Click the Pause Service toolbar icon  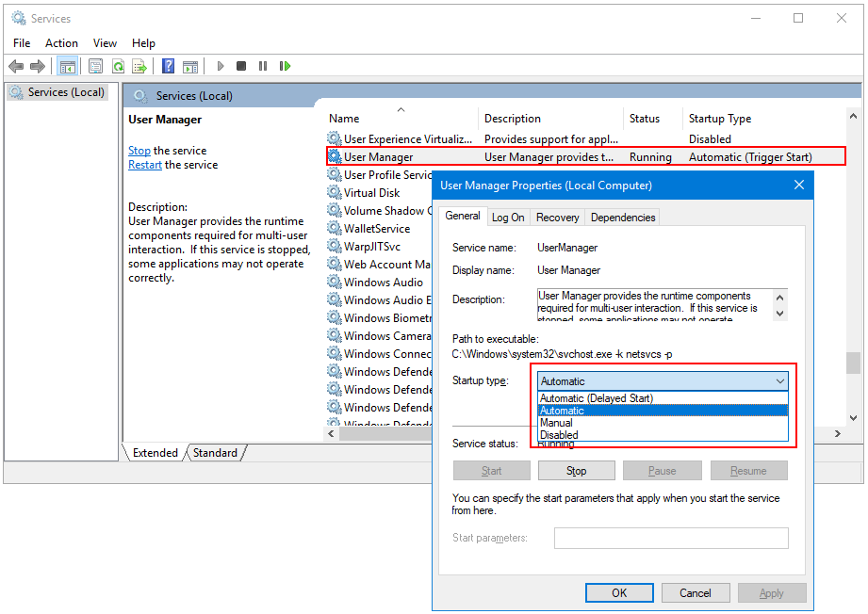[x=263, y=66]
